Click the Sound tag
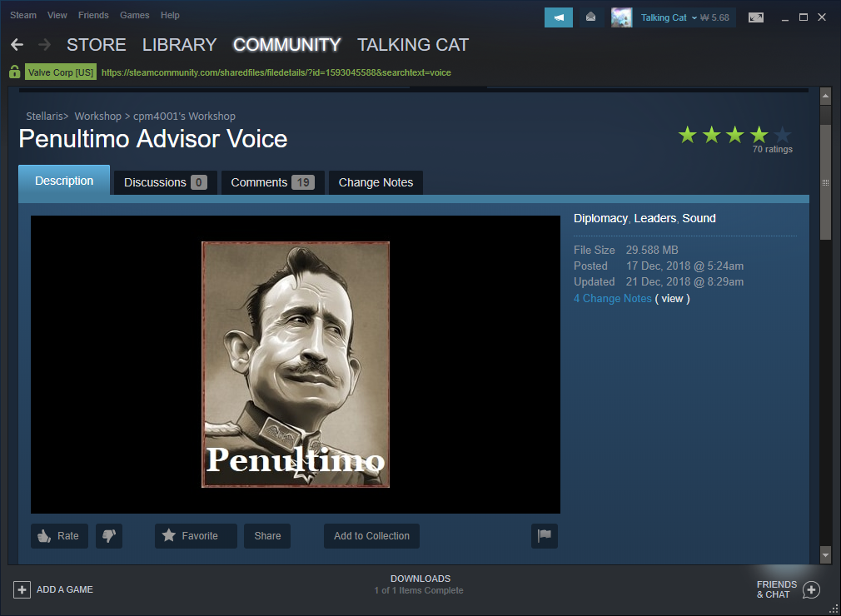The height and width of the screenshot is (616, 841). pos(699,218)
